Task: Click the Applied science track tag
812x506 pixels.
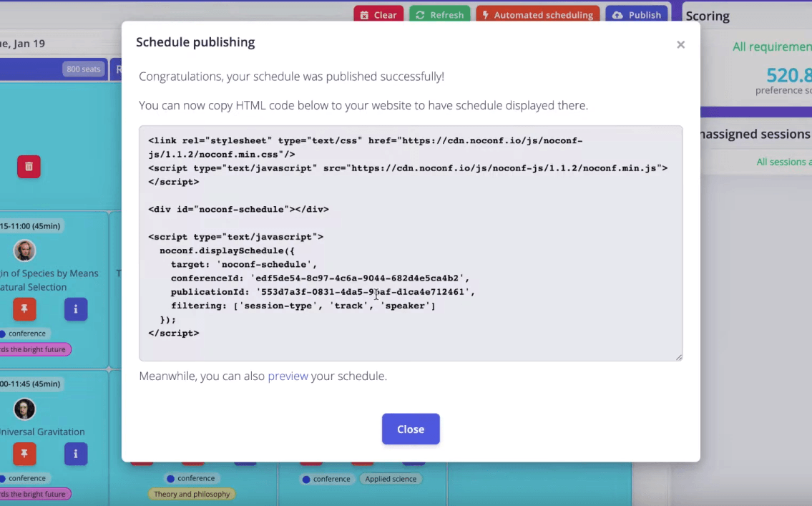Action: tap(391, 479)
